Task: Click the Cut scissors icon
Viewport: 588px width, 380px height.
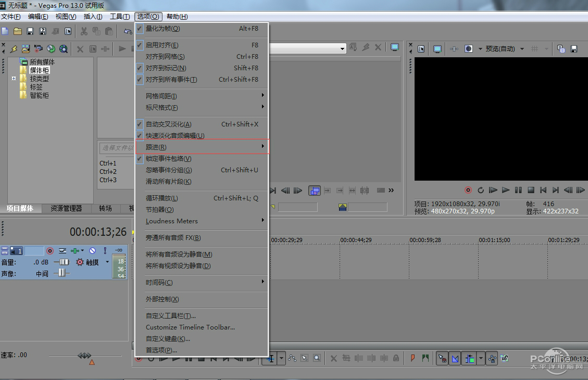Action: pyautogui.click(x=84, y=31)
